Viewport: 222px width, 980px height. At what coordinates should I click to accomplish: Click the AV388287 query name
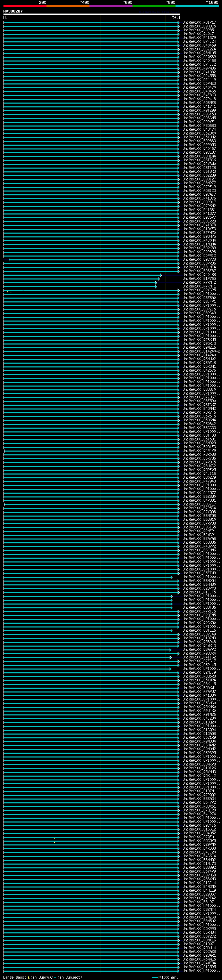coord(13,11)
